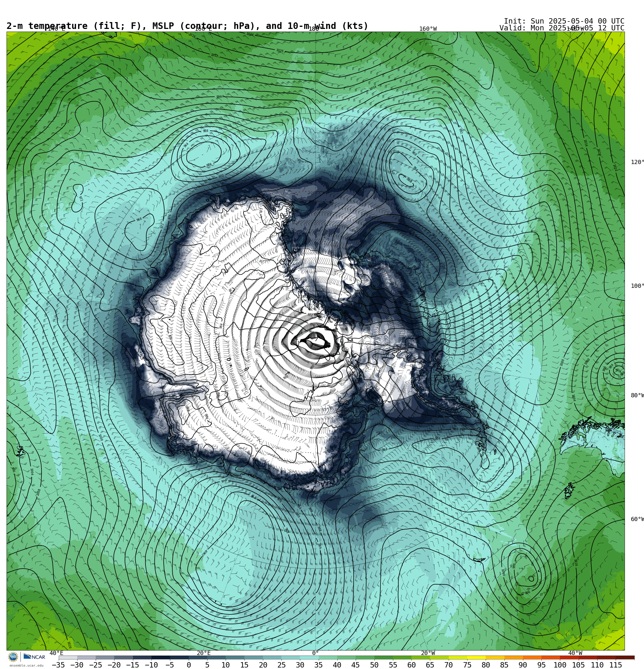Click the 180° longitude label at top

316,29
